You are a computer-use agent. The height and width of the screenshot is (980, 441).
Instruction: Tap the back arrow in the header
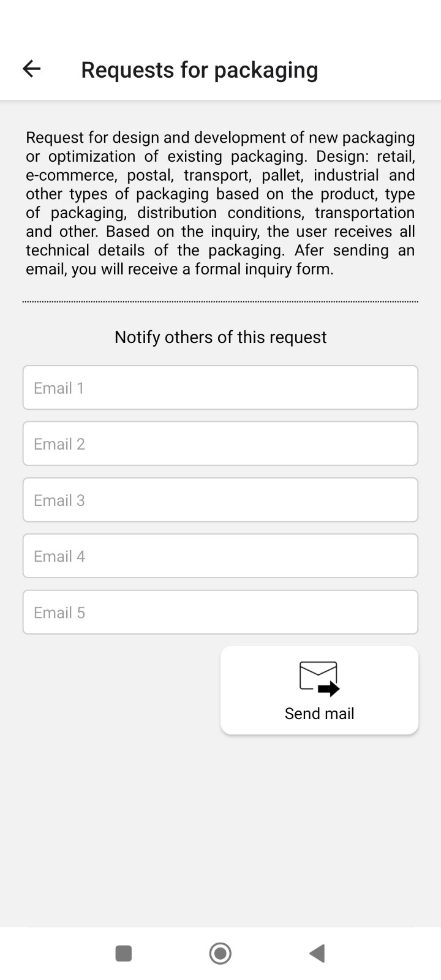[31, 69]
